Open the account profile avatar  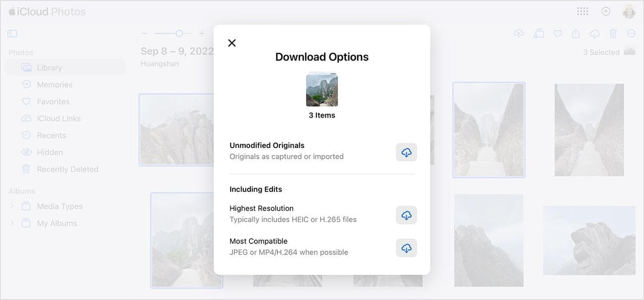pos(629,11)
